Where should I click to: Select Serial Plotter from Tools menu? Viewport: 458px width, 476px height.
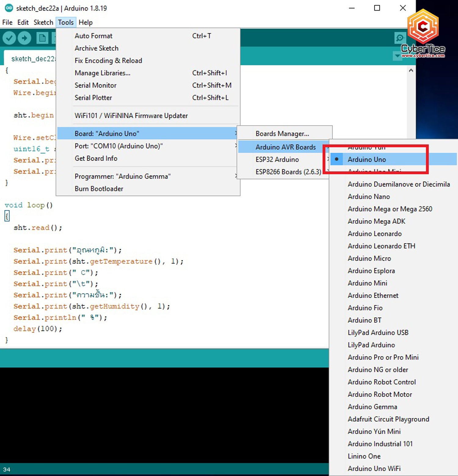(x=93, y=97)
